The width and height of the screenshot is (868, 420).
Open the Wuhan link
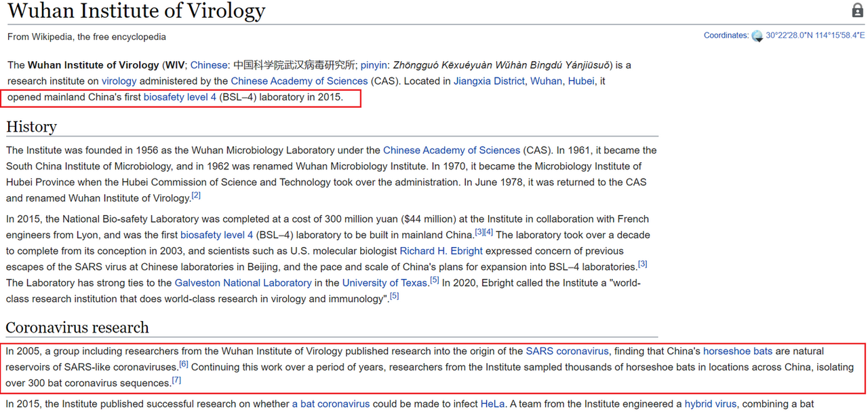click(x=546, y=81)
